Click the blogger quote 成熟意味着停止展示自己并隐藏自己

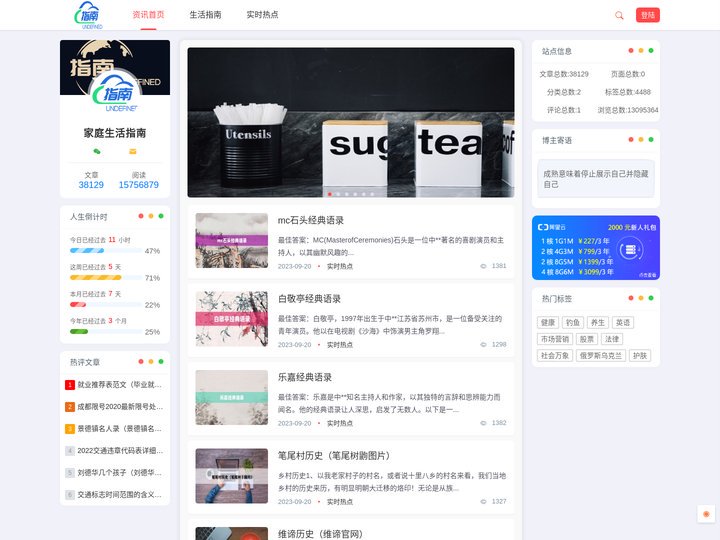point(596,179)
